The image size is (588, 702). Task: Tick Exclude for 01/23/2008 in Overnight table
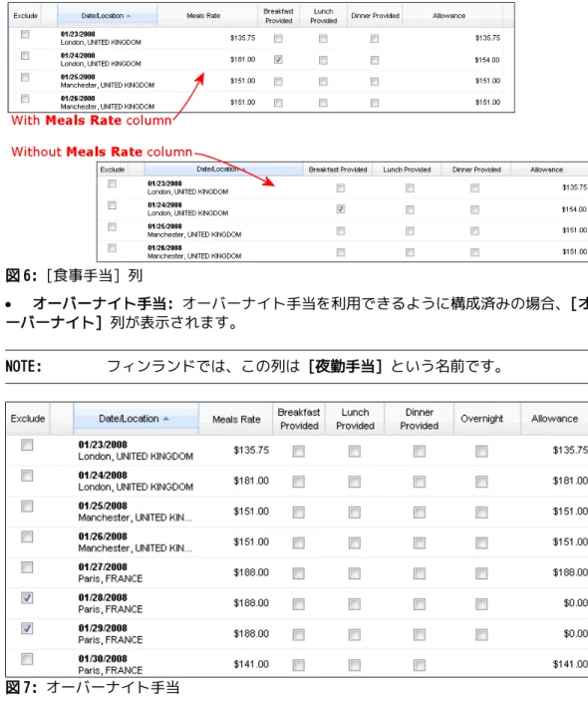coord(27,445)
